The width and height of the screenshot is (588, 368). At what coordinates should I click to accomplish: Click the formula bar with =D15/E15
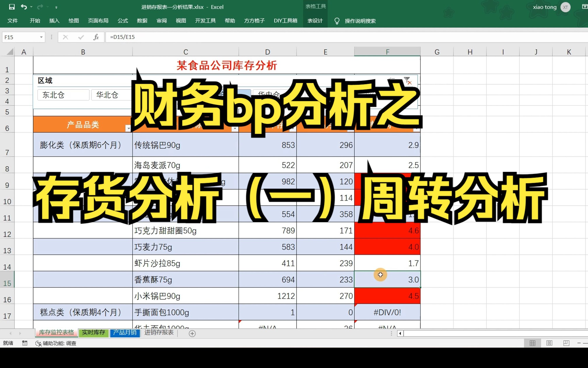346,37
